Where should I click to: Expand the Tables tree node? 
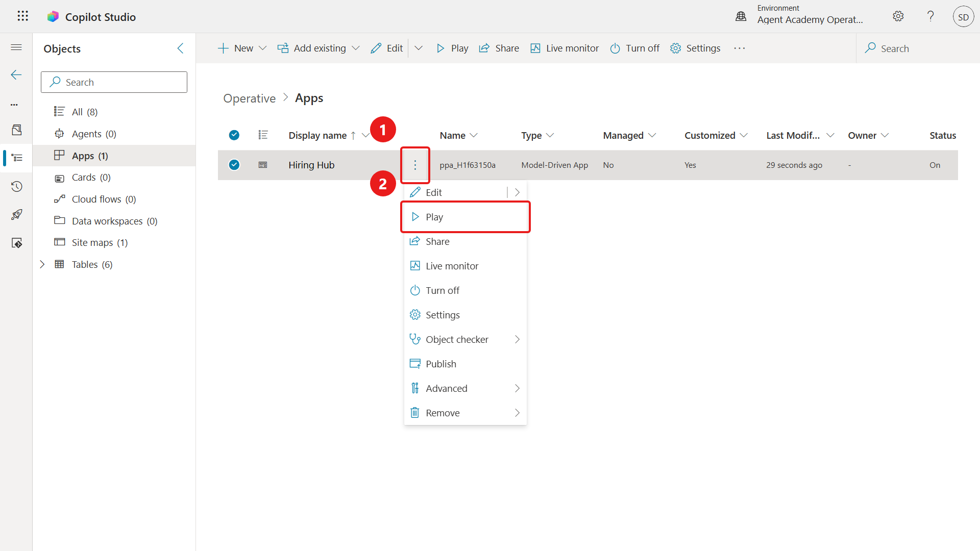pos(42,264)
